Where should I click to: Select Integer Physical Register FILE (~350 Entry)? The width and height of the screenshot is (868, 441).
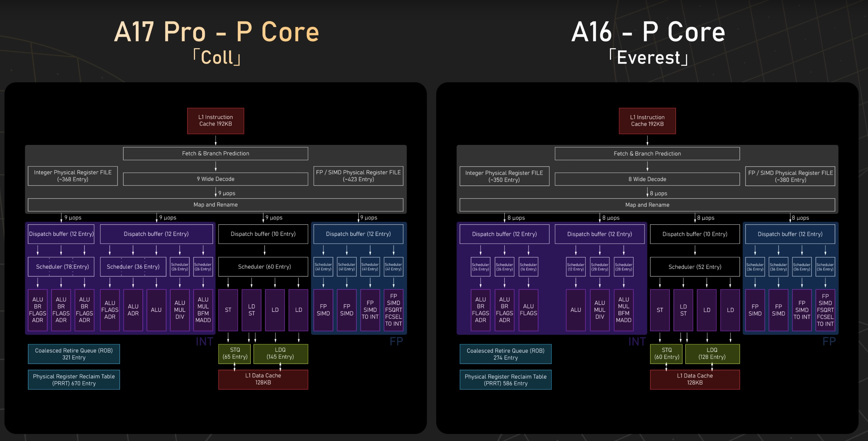coord(504,176)
